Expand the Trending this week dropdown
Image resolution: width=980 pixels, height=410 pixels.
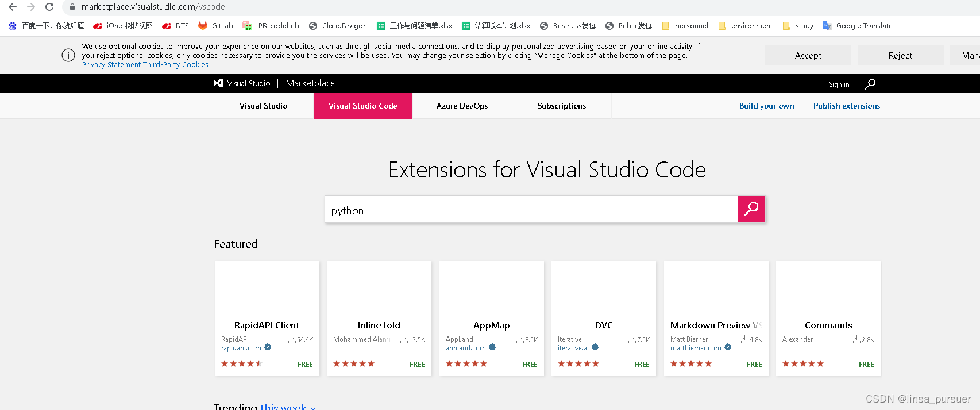point(287,407)
